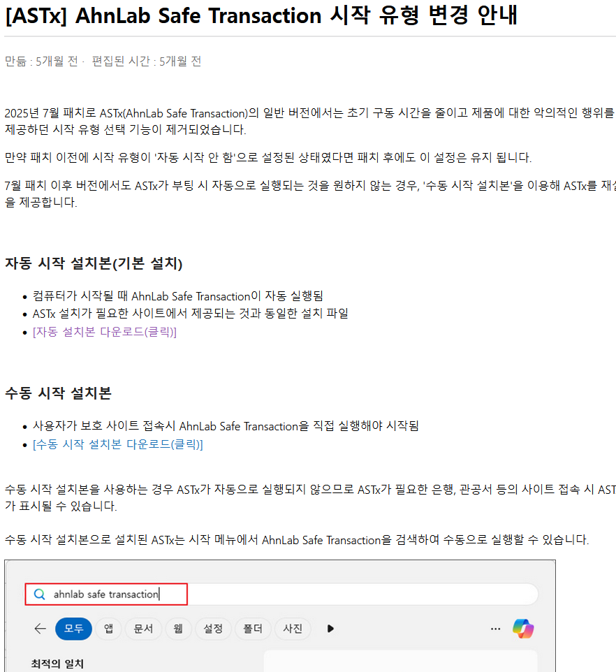Select the 설정 filter tab
The width and height of the screenshot is (616, 672).
click(x=213, y=629)
